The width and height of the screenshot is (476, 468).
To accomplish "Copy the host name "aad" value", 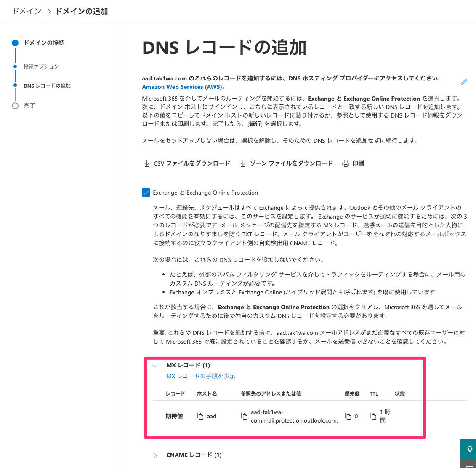I will coord(201,416).
